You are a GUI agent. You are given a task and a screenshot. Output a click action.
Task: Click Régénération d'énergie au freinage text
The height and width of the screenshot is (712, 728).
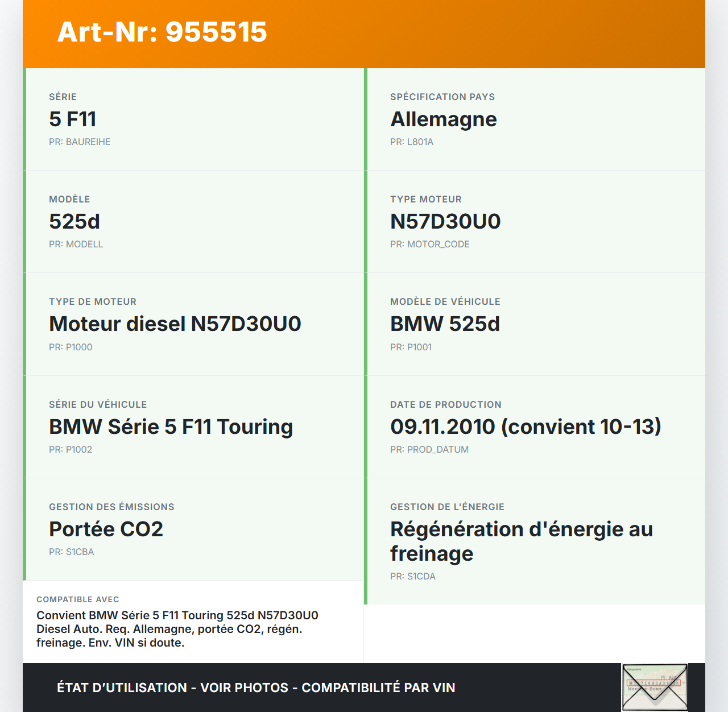(x=521, y=541)
